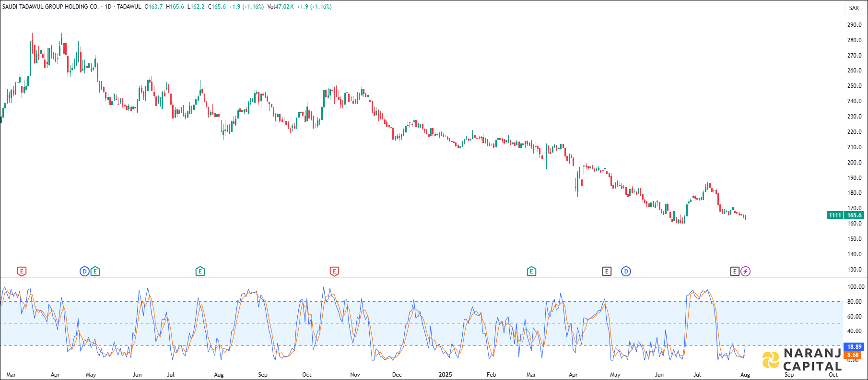The image size is (868, 380).
Task: Click the blue 18.89 stochastic value label
Action: tap(854, 347)
